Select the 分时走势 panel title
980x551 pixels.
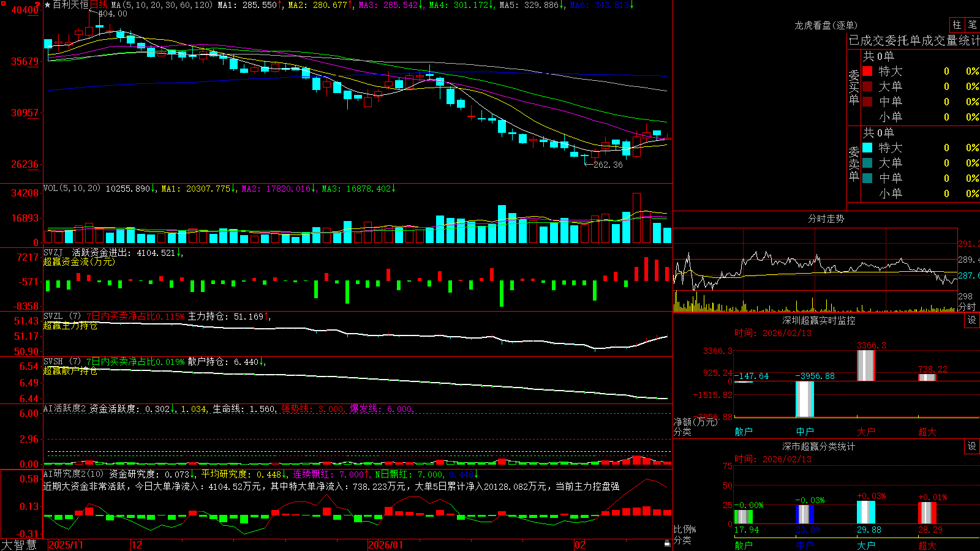tap(826, 219)
